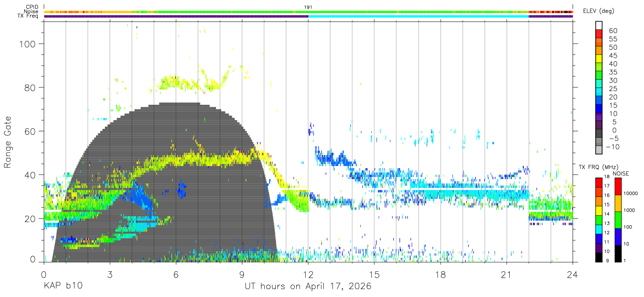Pick the orange segment of NOISE colorbar
The height and width of the screenshot is (297, 644).
[618, 202]
